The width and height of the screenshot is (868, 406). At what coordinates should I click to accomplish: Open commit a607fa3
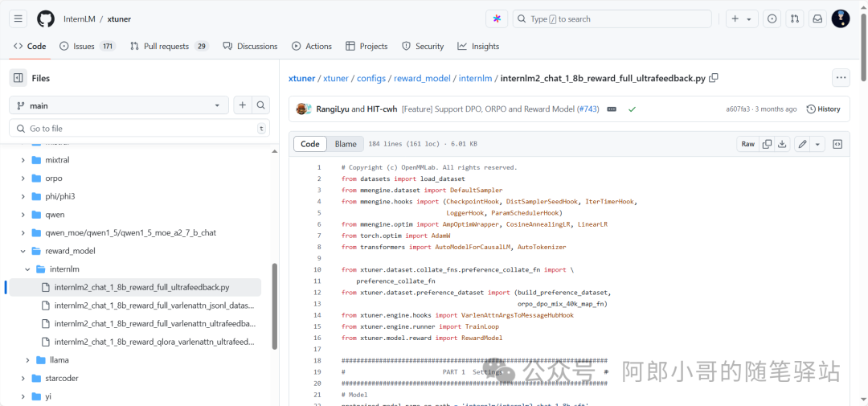738,109
